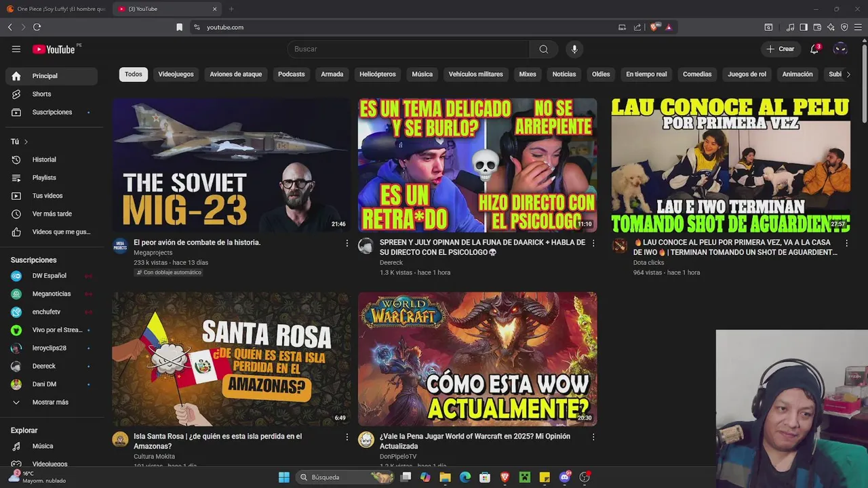Play the Lau conoce al Pelu thumbnail

tap(730, 165)
